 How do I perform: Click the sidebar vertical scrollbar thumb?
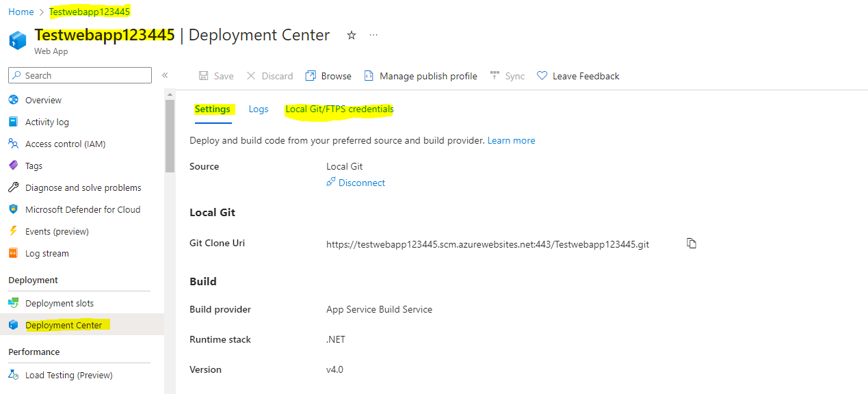click(x=170, y=135)
